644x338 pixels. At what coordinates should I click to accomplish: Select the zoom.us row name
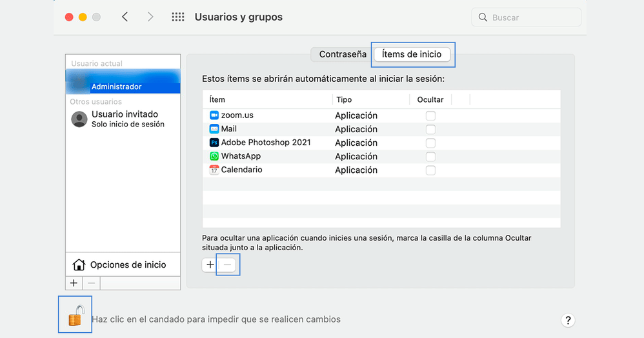pos(237,115)
